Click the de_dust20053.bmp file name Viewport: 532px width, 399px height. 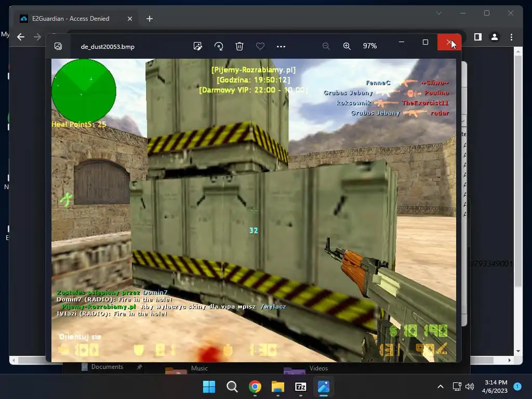pyautogui.click(x=108, y=46)
